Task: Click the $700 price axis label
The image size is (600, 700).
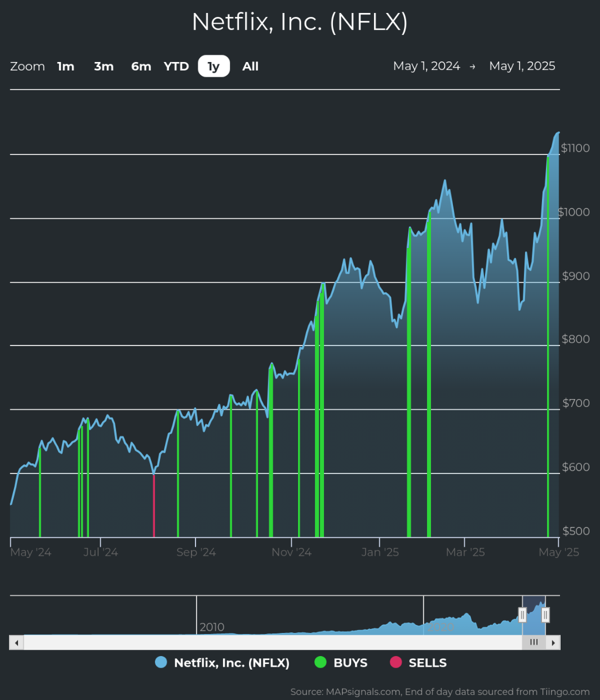Action: pyautogui.click(x=576, y=403)
